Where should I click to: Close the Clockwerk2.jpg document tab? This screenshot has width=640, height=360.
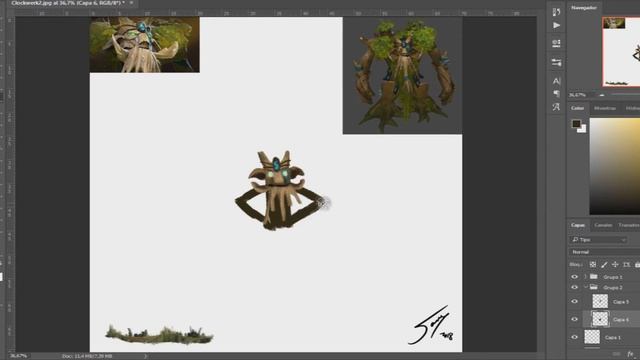(131, 3)
